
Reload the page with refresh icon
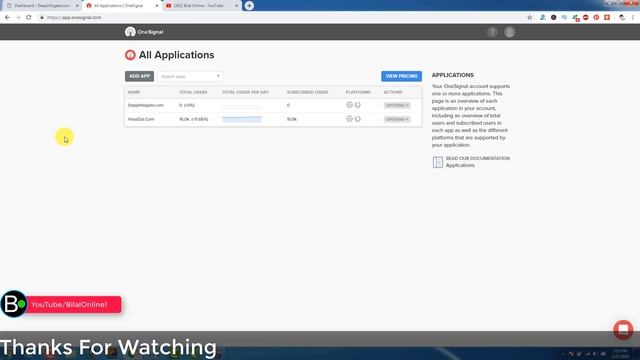pyautogui.click(x=29, y=18)
